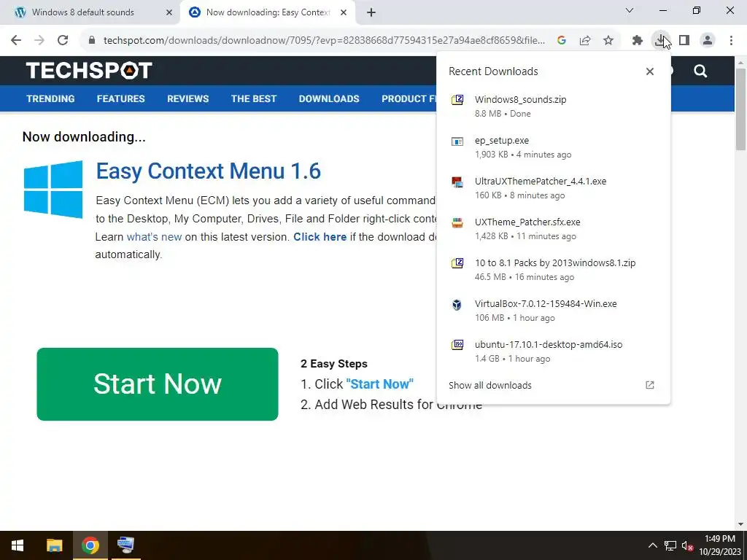The width and height of the screenshot is (747, 560).
Task: Click the TechSpot logo
Action: click(89, 71)
